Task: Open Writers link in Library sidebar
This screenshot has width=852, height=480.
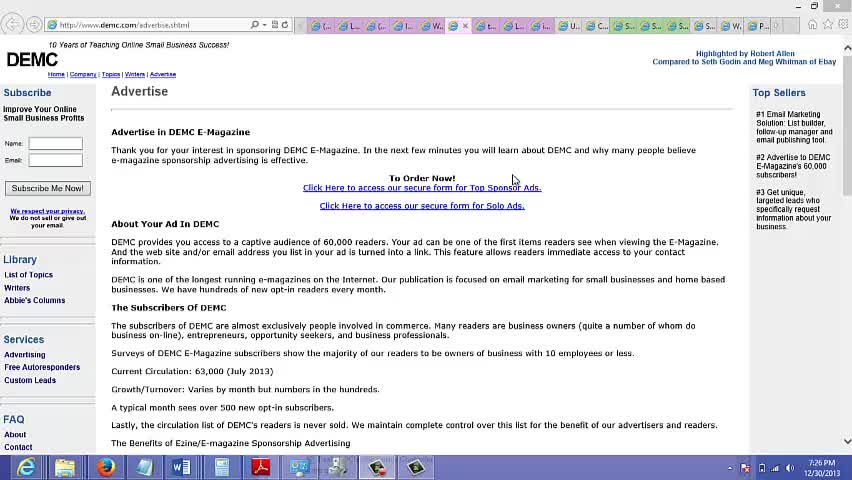Action: click(17, 288)
